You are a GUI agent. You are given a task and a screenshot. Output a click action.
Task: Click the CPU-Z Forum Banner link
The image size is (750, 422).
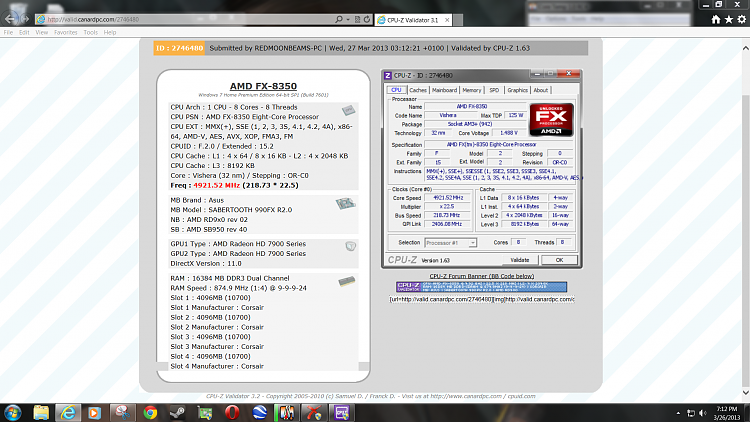[x=482, y=276]
